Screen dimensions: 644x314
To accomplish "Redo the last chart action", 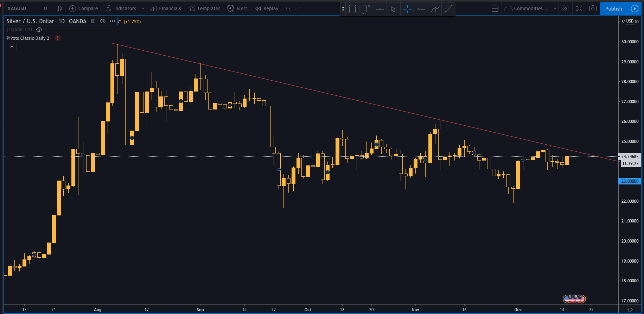I will tap(298, 8).
